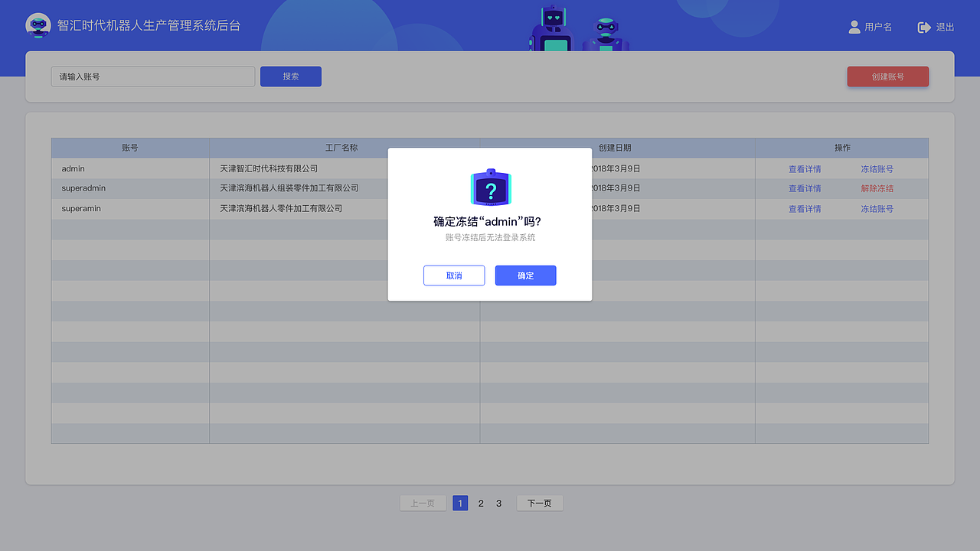Image resolution: width=980 pixels, height=551 pixels.
Task: Focus the 请输入账号 account input field
Action: click(153, 77)
